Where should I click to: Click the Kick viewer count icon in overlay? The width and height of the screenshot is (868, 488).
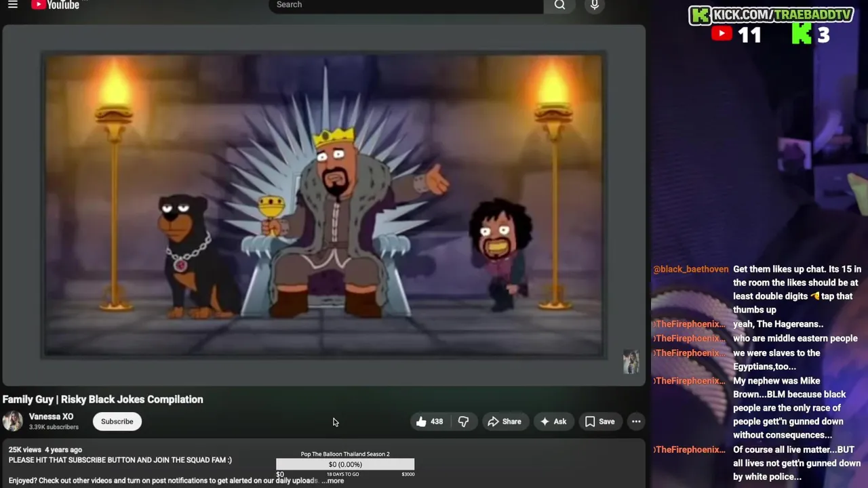tap(802, 34)
